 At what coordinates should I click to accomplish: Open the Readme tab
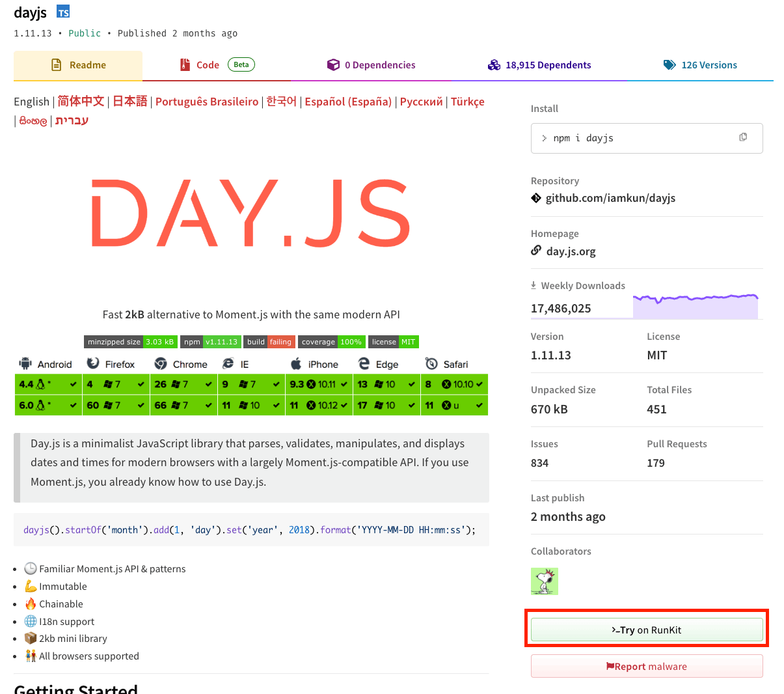click(78, 65)
